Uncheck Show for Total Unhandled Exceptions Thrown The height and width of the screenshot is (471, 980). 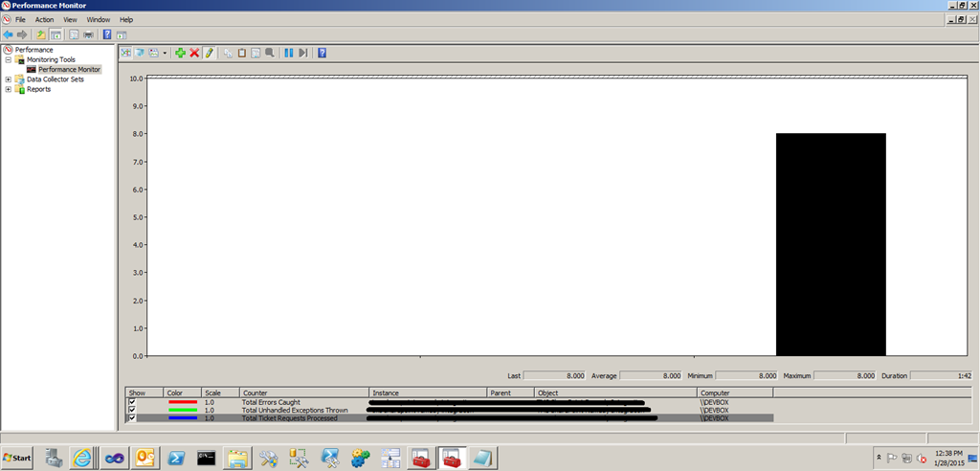tap(132, 410)
